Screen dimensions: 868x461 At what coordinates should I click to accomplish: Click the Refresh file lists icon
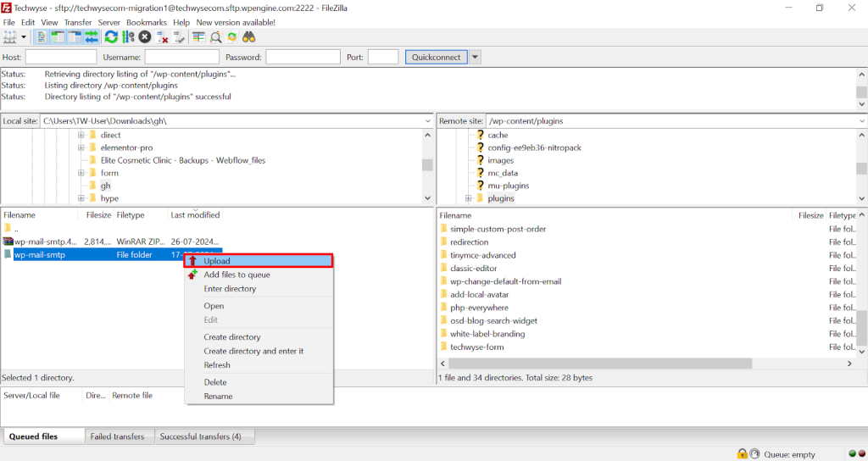click(x=111, y=37)
